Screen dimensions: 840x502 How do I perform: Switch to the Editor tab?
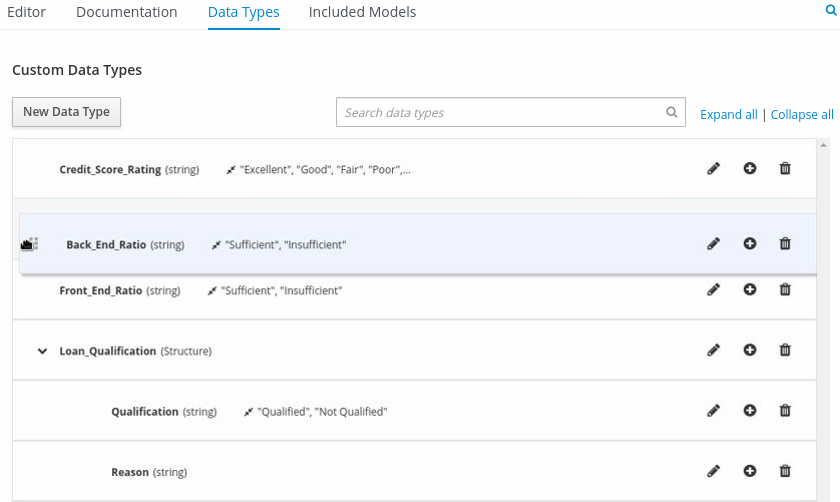pyautogui.click(x=26, y=13)
